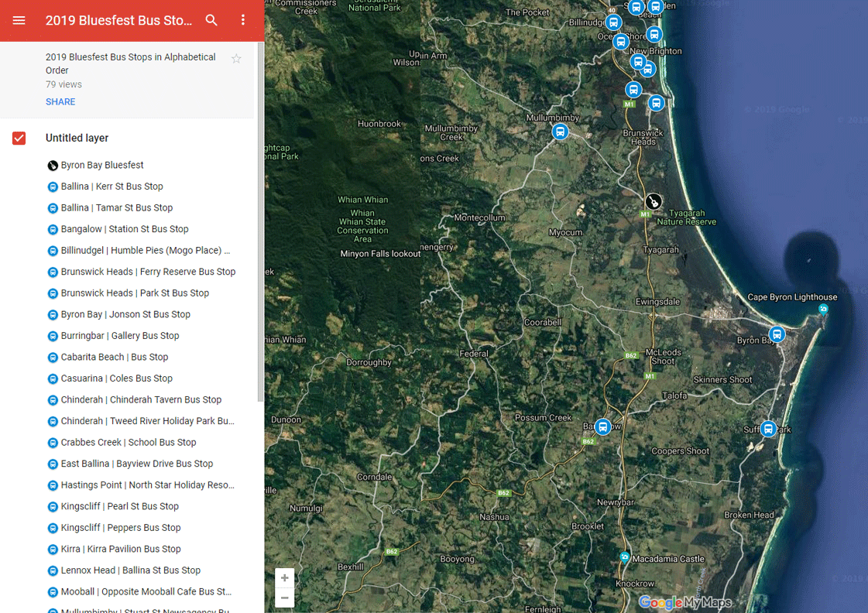
Task: Click the map title '2019 Bluesfest Bus Sto...'
Action: (x=119, y=20)
